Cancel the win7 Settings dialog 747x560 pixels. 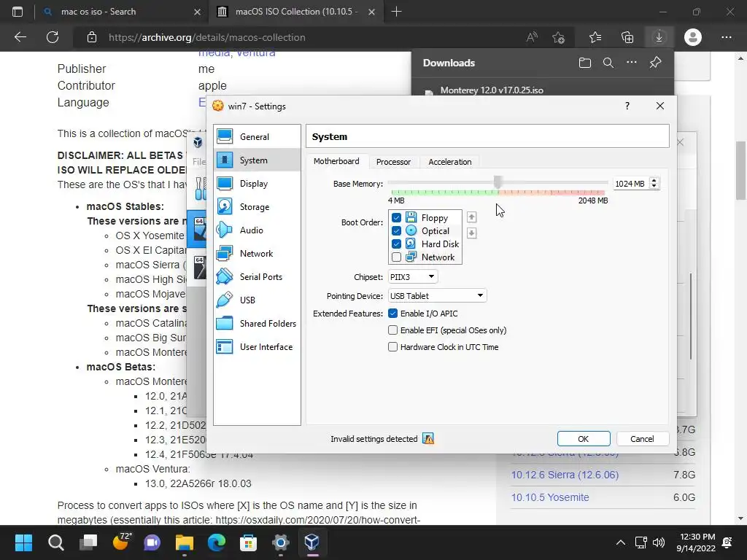pos(642,438)
